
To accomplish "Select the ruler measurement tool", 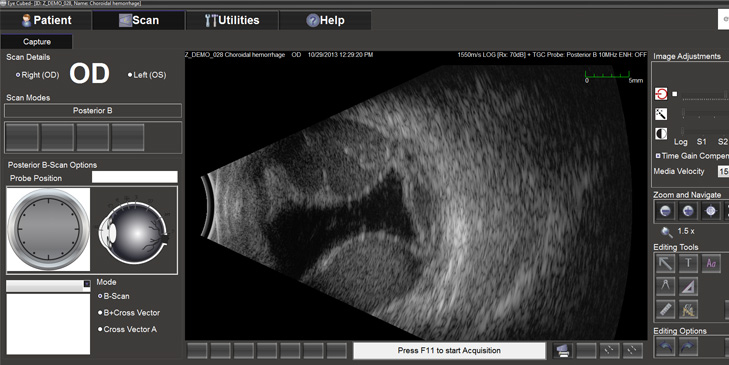I will pyautogui.click(x=665, y=309).
